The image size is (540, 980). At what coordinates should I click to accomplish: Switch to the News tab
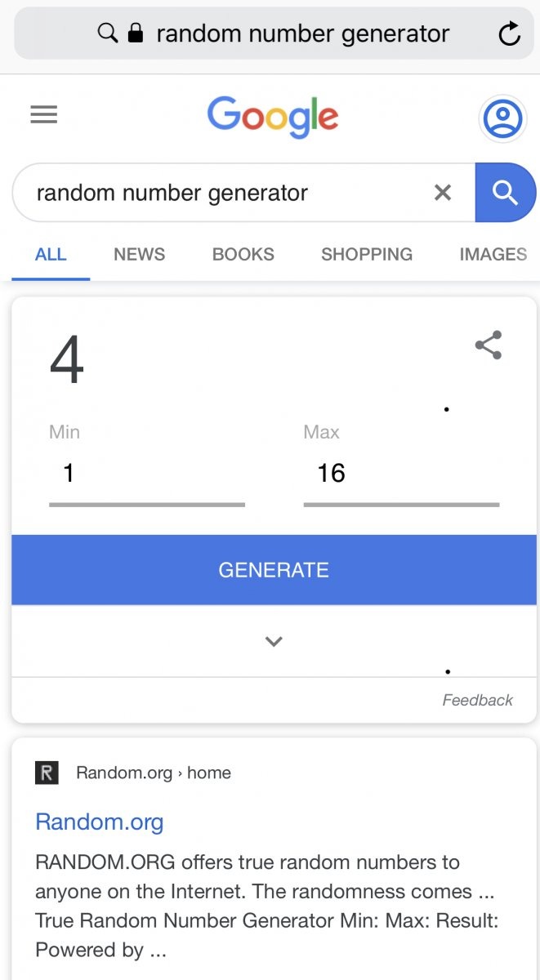(139, 254)
